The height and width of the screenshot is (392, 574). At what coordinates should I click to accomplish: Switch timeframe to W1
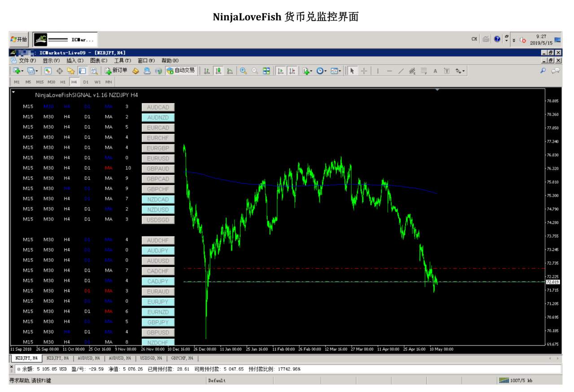(97, 82)
